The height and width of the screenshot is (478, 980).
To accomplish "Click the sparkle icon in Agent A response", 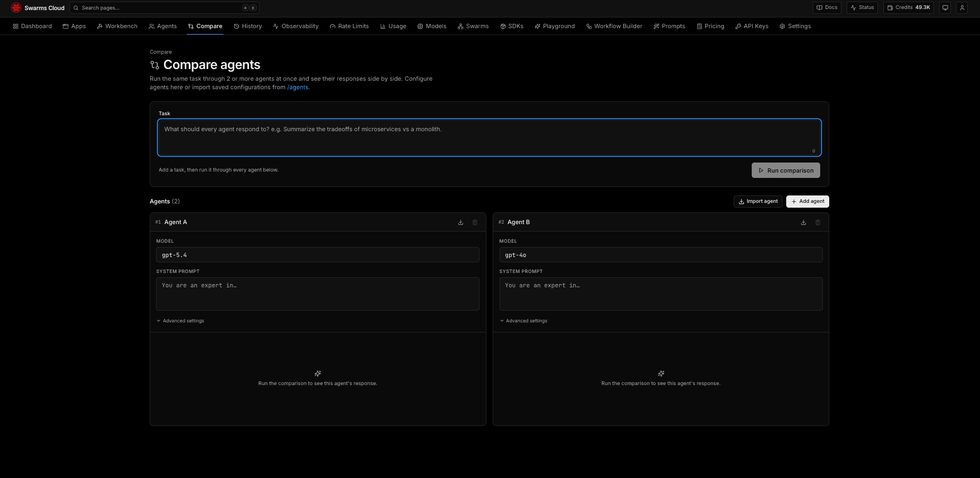I will 318,373.
